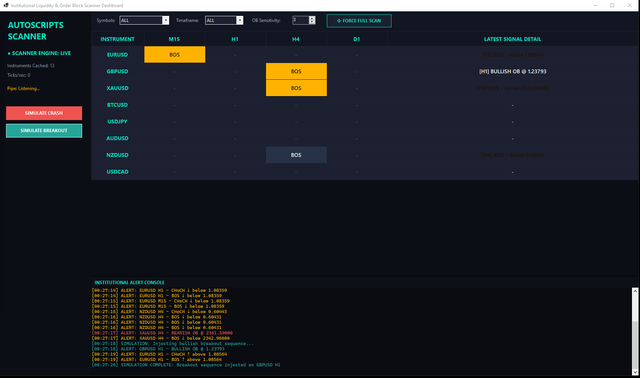The width and height of the screenshot is (640, 378).
Task: Click the EURUSD M15 CHoCH alert line
Action: (x=160, y=301)
